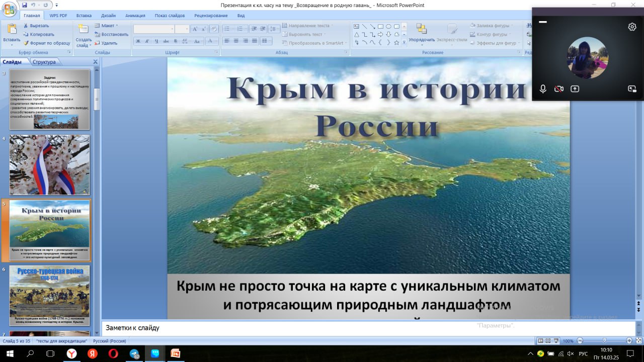This screenshot has height=362, width=644.
Task: Toggle bold (Ж) formatting
Action: point(138,41)
